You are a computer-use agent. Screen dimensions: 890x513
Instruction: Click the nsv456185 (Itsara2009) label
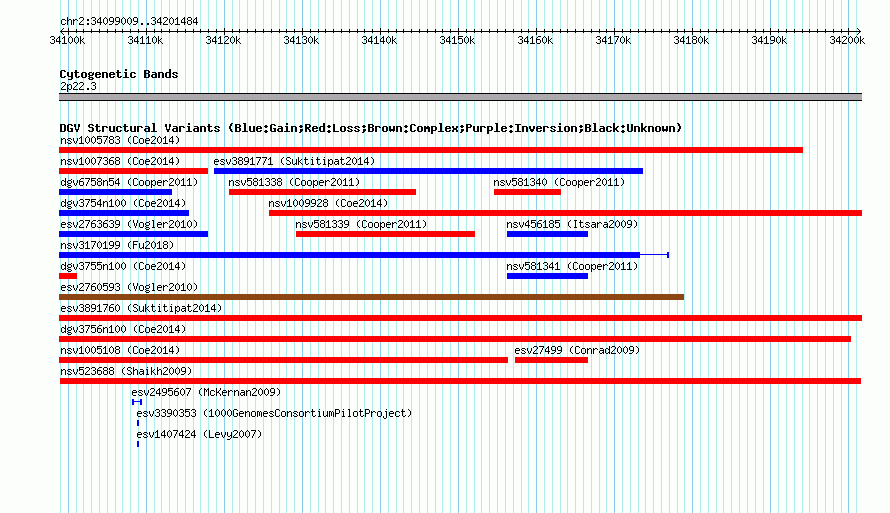click(572, 224)
